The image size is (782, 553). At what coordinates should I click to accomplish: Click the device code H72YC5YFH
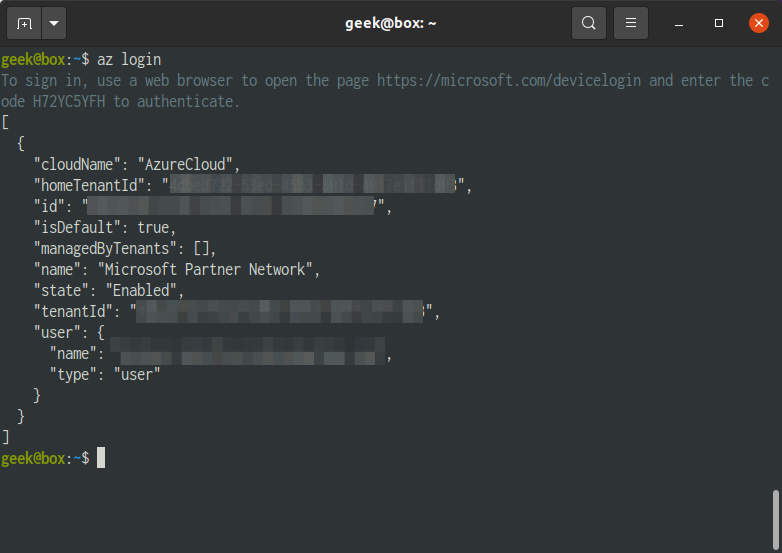click(x=69, y=102)
